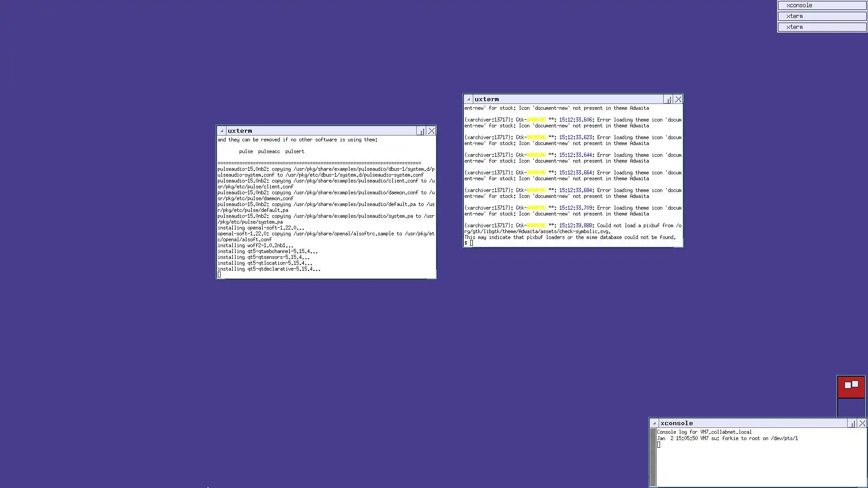Focus shell prompt in xarchiver uxterm

[472, 243]
